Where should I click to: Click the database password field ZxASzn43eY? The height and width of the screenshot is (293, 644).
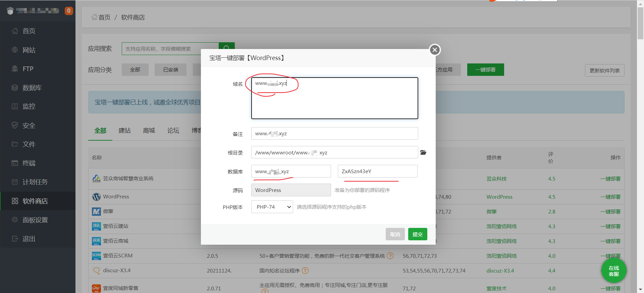(x=377, y=171)
